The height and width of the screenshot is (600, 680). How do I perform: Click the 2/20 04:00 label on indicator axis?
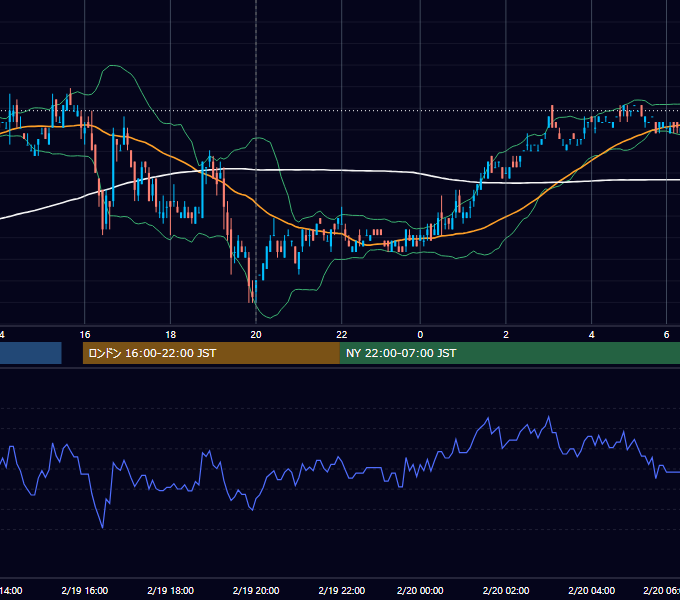[592, 590]
